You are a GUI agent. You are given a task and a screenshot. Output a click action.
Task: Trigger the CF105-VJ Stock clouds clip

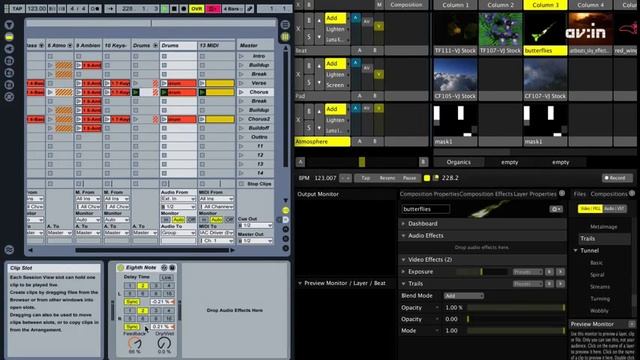455,75
